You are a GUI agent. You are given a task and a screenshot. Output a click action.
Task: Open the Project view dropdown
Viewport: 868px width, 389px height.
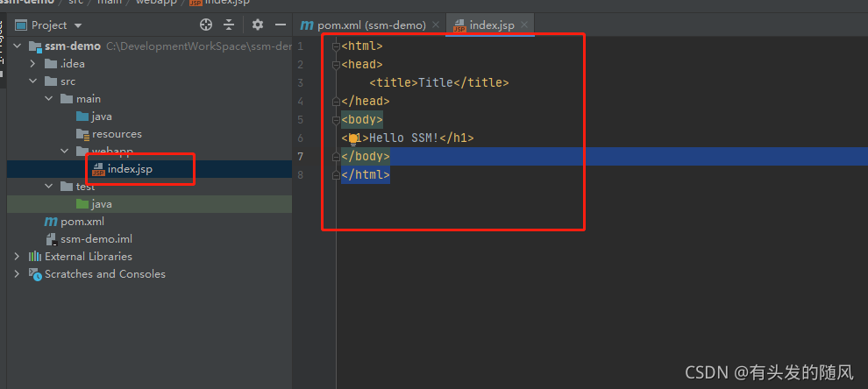coord(77,25)
